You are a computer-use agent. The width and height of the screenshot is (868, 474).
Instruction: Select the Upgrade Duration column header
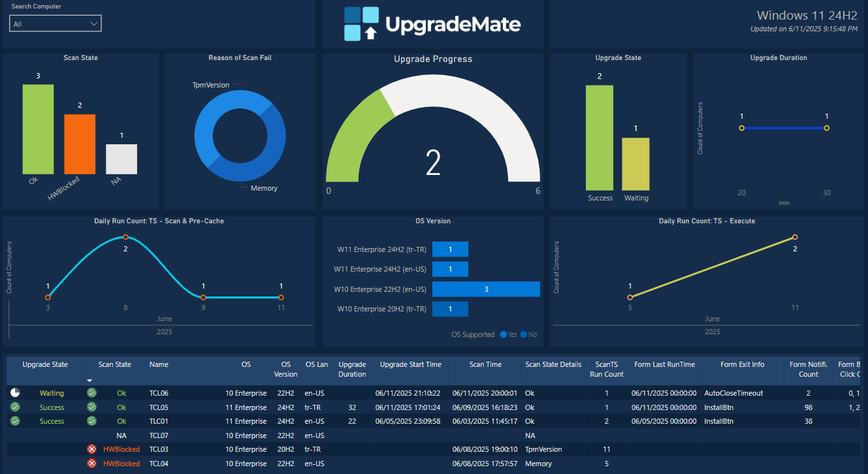click(x=352, y=369)
